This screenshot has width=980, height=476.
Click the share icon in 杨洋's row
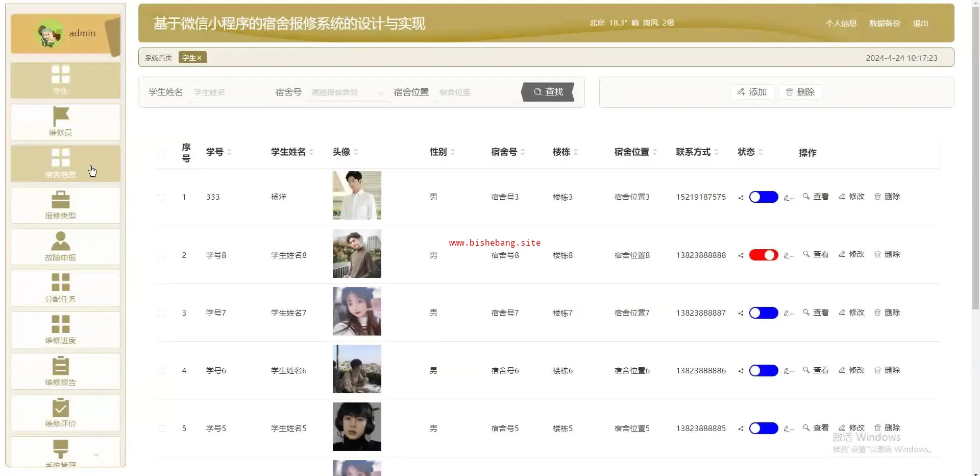point(741,198)
